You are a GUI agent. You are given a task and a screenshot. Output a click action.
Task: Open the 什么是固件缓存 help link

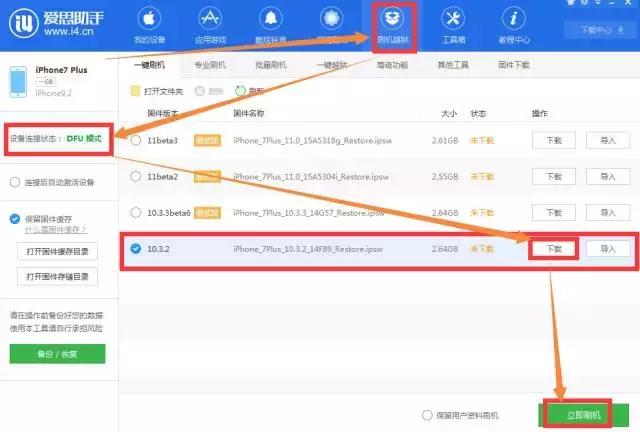point(56,229)
